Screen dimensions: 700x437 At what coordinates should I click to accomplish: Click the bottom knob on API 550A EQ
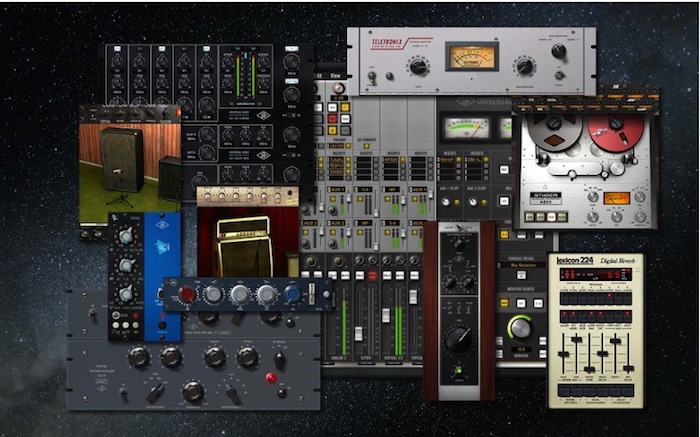[125, 294]
